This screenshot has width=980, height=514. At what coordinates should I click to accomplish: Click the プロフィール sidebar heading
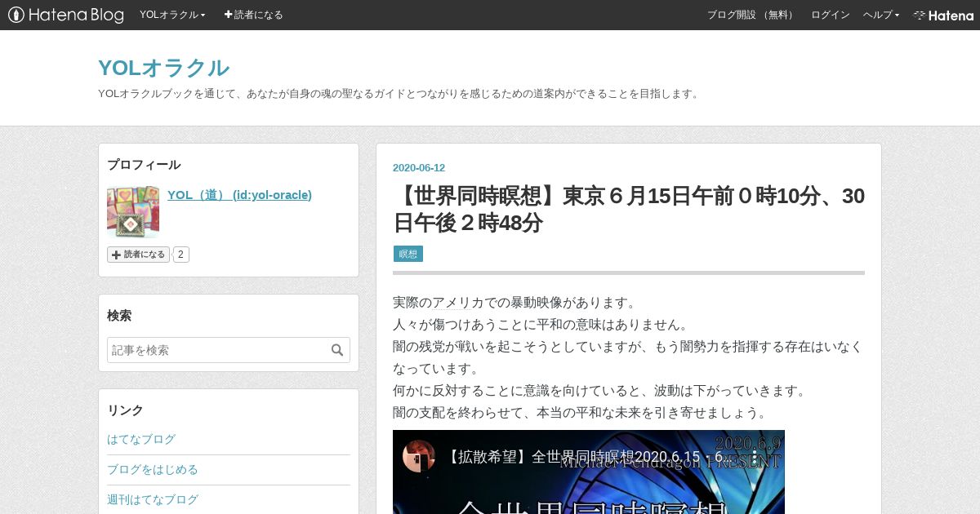coord(144,165)
